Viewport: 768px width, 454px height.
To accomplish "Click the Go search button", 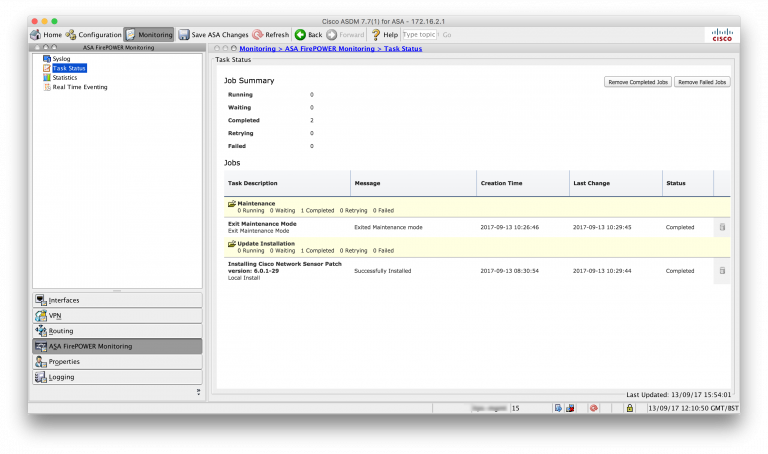I will [447, 35].
